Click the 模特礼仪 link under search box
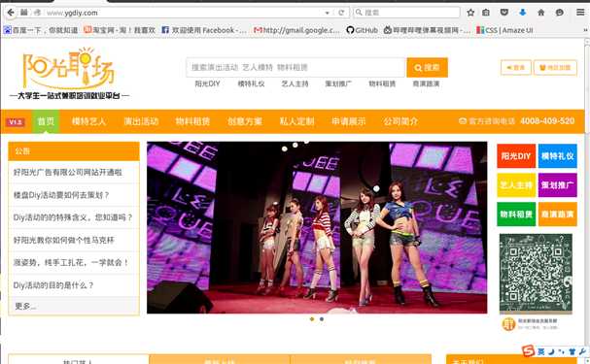The height and width of the screenshot is (364, 590). tap(251, 83)
